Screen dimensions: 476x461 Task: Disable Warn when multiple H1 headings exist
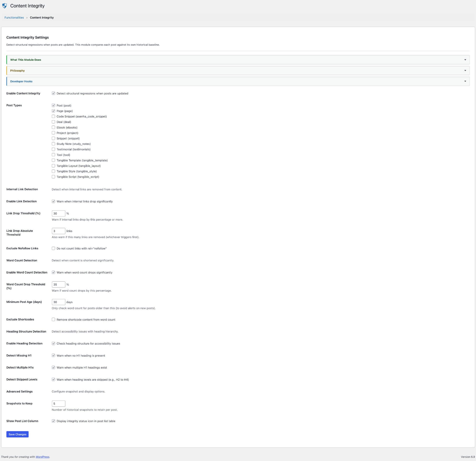(53, 367)
